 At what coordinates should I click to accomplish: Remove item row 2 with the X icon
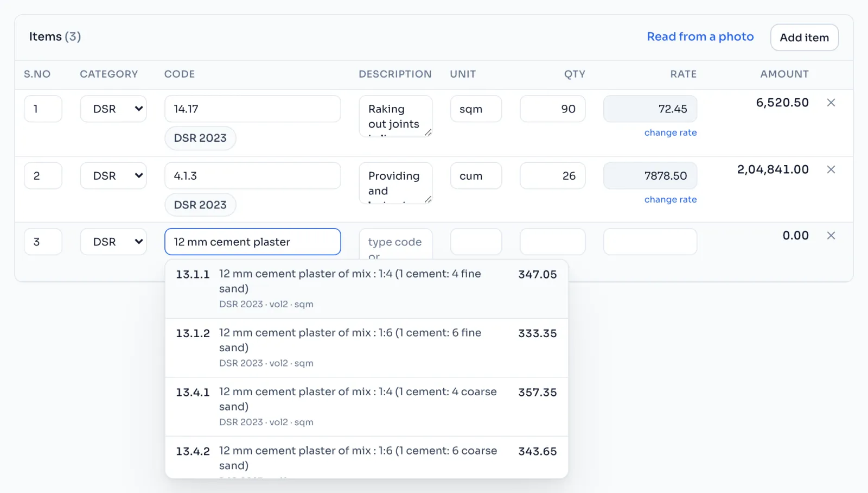(831, 169)
